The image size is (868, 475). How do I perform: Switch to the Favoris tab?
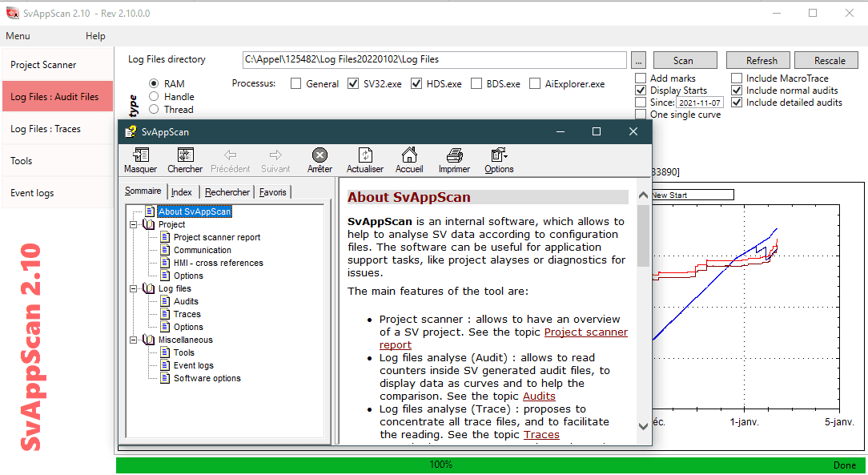point(272,192)
